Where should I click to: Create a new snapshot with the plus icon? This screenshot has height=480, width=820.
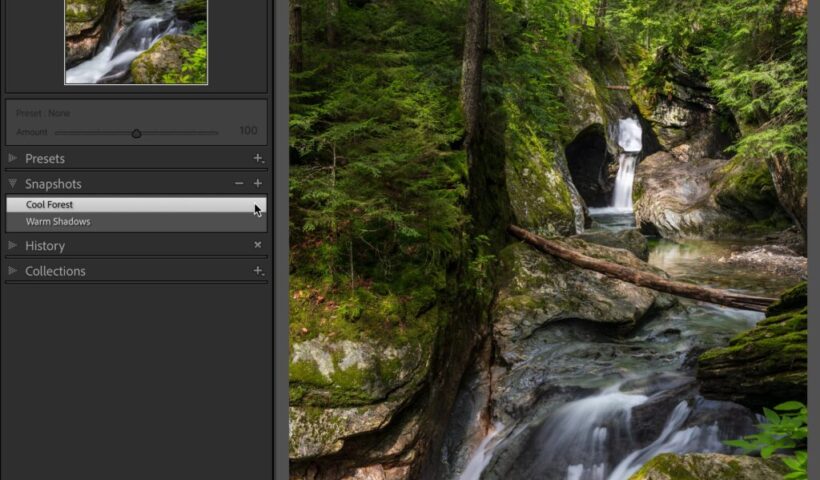[257, 184]
